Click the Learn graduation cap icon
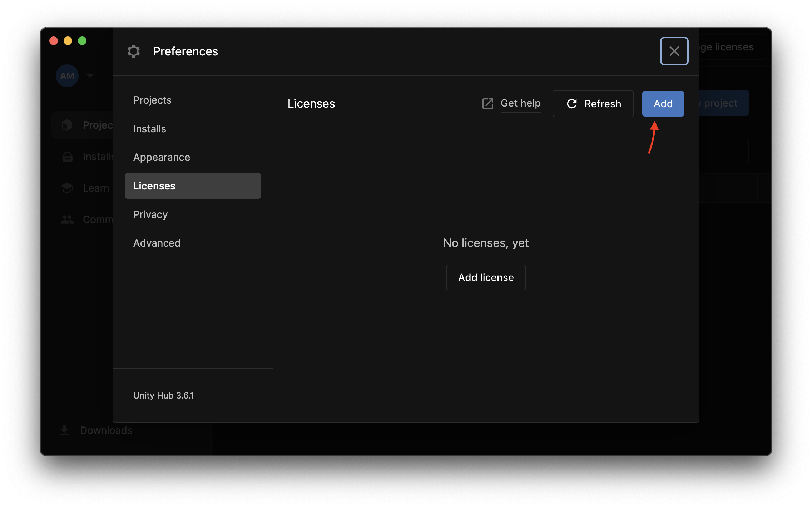The height and width of the screenshot is (509, 812). point(67,188)
